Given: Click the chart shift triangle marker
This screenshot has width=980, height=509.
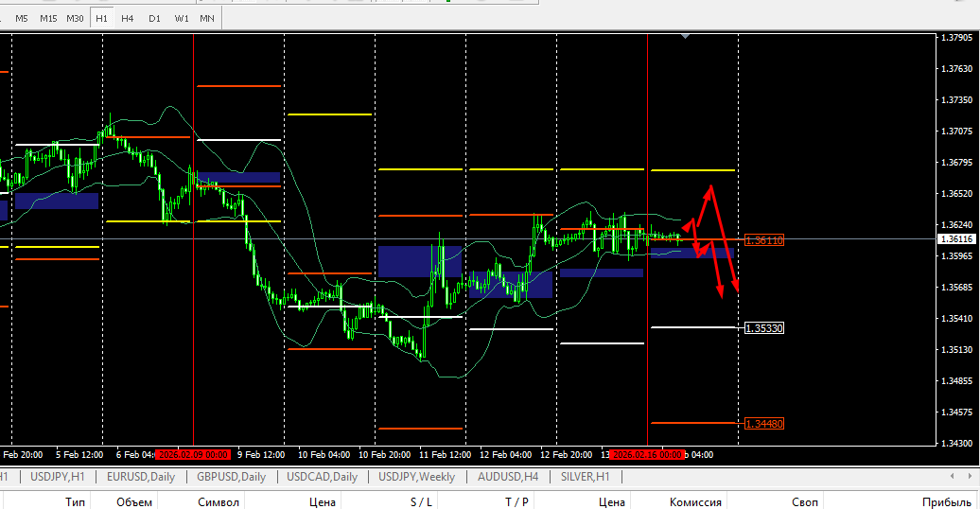Looking at the screenshot, I should (x=686, y=37).
